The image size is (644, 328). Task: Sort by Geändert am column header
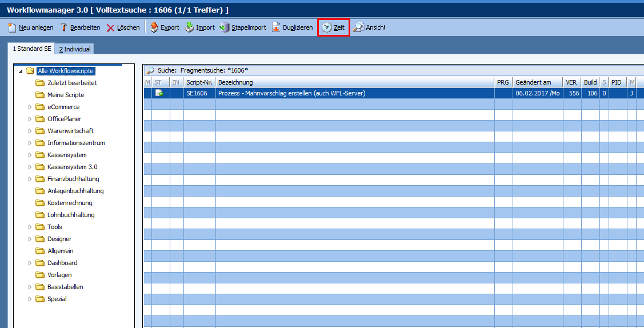click(537, 82)
